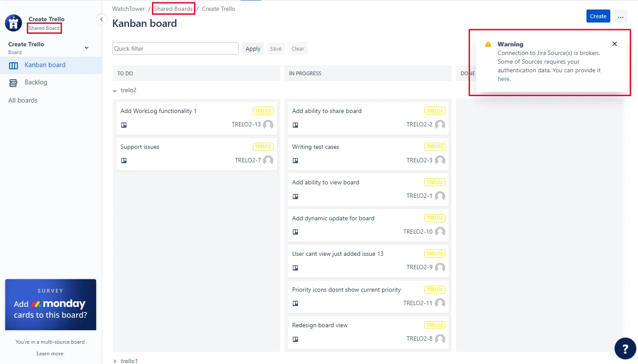The width and height of the screenshot is (638, 364).
Task: Click Learn more about multi-source boards
Action: [50, 354]
